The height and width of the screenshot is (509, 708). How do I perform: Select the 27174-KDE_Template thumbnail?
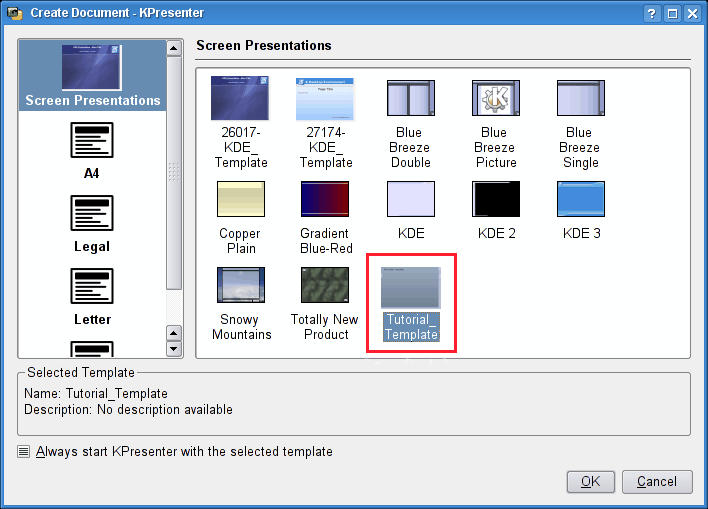(326, 99)
